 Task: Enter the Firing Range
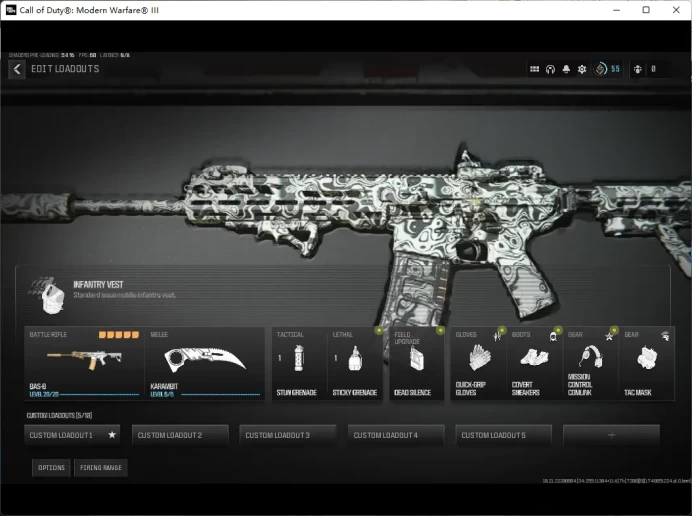101,467
